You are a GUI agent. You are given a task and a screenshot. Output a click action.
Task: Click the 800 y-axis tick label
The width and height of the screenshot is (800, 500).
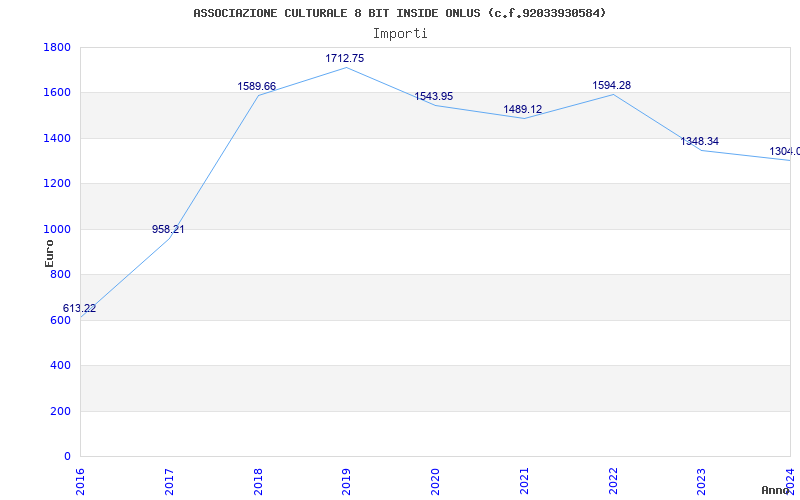[x=60, y=275]
